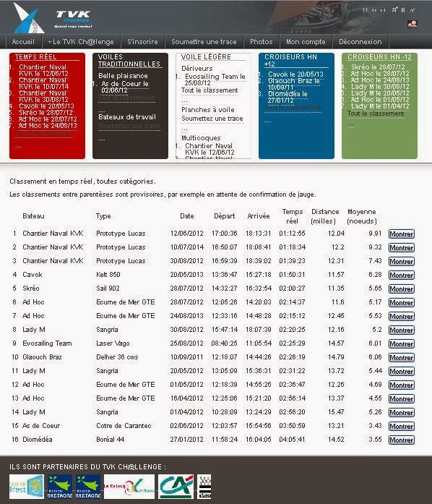
Task: Click Montrer for Ad Hoc 28/07/2012
Action: click(402, 303)
